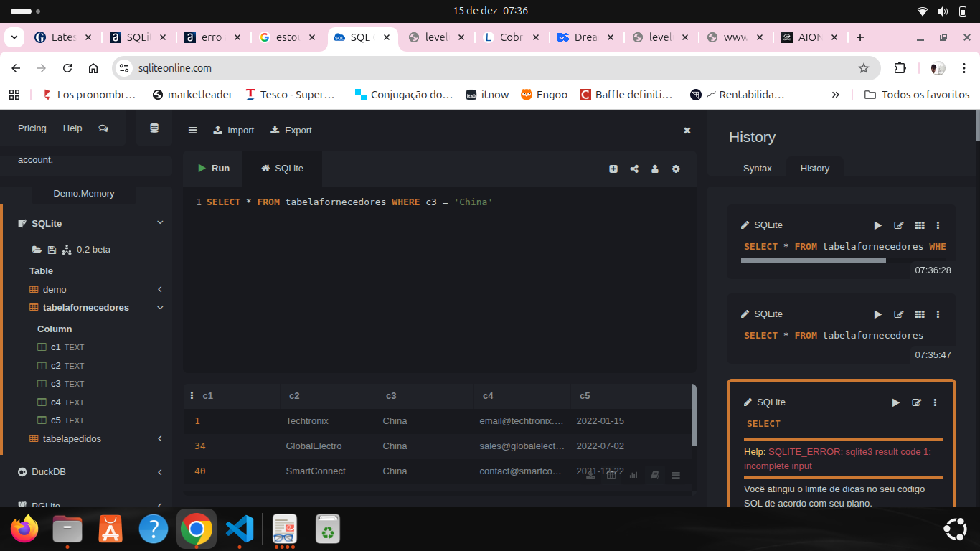This screenshot has height=551, width=980.
Task: Click edit icon on the 07:35:47 history entry
Action: click(898, 314)
